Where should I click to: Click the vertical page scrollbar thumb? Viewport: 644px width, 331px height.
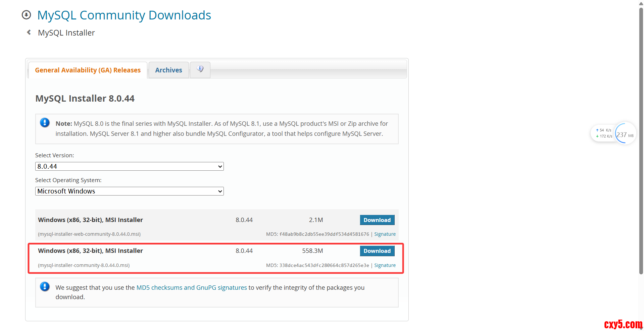coord(641,141)
